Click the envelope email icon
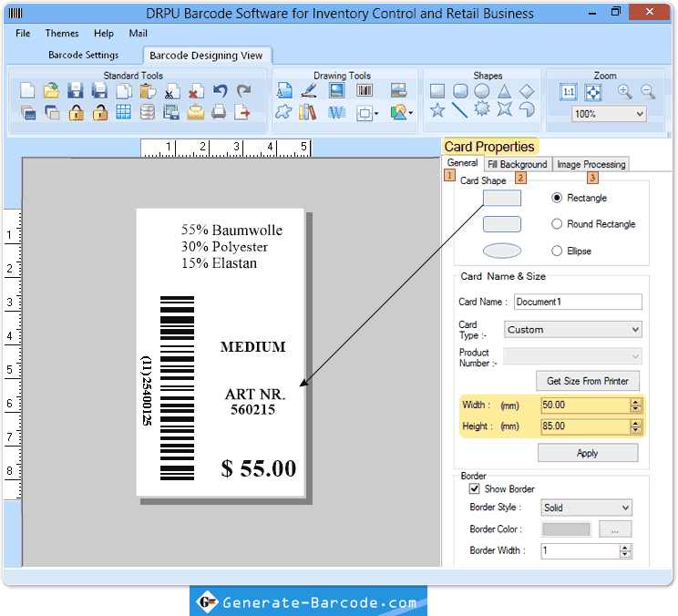Viewport: 678px width, 616px height. coord(195,112)
